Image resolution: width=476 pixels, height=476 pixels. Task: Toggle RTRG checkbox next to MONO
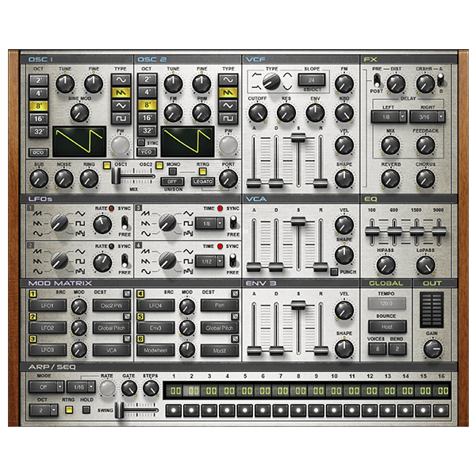point(203,171)
